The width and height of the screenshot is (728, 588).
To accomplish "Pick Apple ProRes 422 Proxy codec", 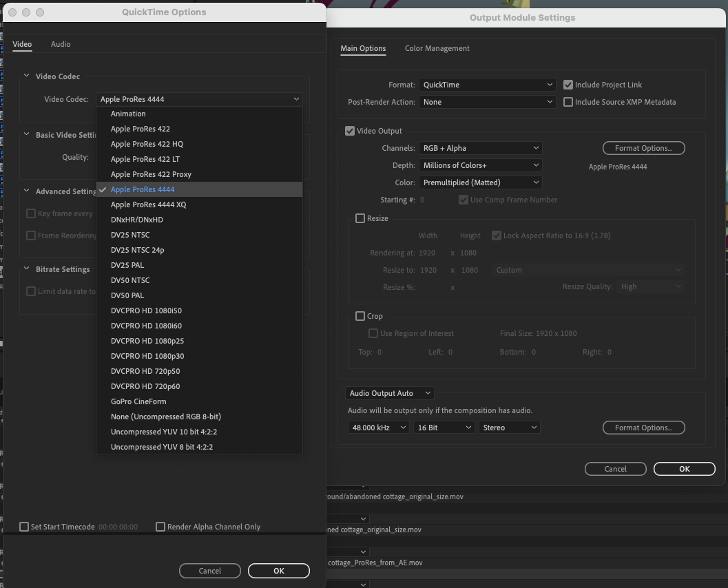I will point(199,174).
